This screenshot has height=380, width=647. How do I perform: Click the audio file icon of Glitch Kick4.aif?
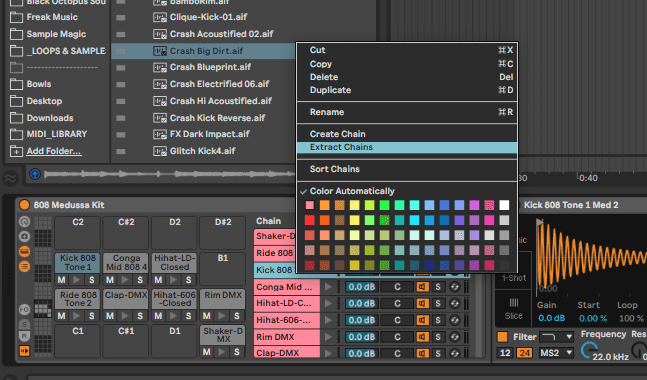pos(160,151)
